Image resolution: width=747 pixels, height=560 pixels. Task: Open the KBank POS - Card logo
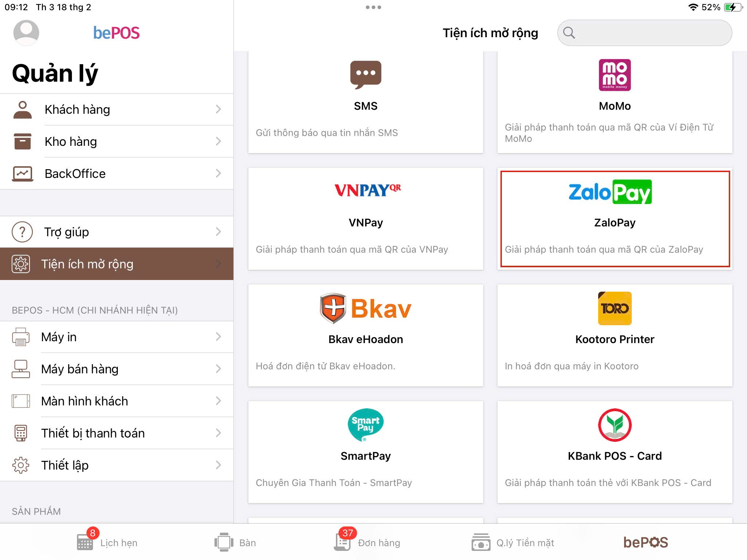(615, 425)
